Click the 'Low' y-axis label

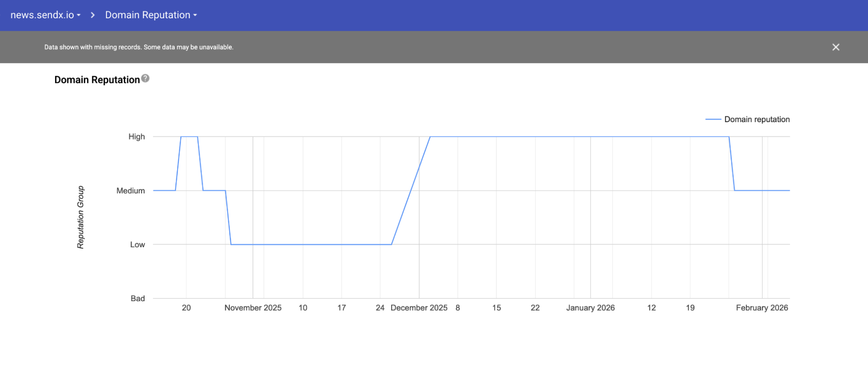(137, 245)
